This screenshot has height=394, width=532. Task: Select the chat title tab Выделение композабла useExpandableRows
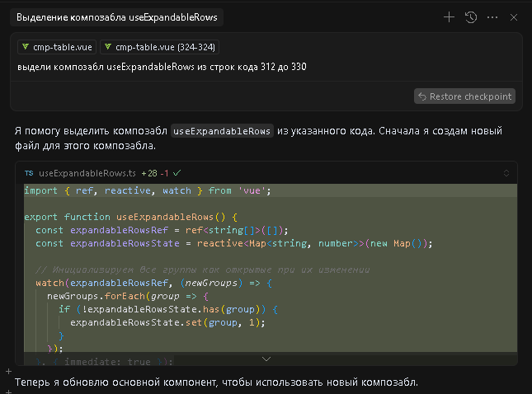[x=117, y=17]
